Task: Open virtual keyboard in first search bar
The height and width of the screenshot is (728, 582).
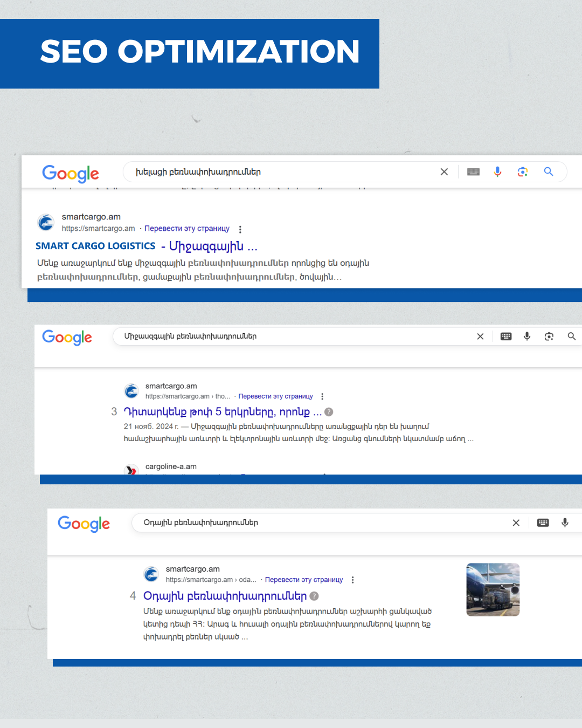Action: tap(473, 171)
